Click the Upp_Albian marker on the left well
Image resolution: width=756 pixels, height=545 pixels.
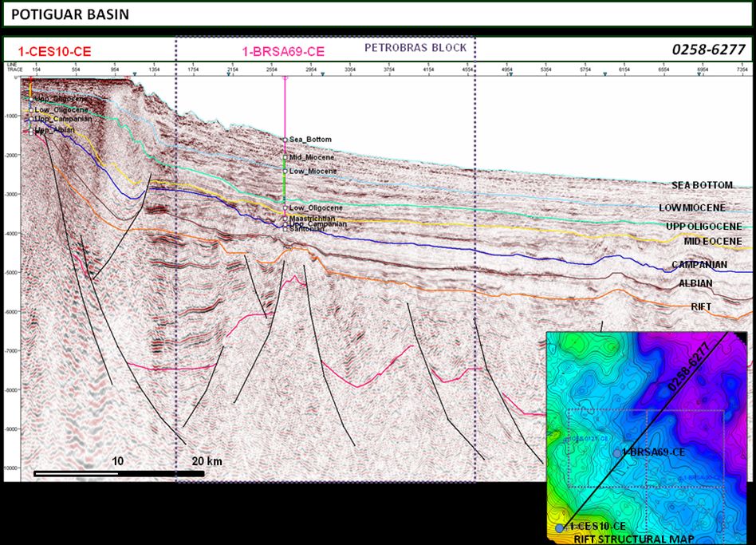pyautogui.click(x=31, y=131)
